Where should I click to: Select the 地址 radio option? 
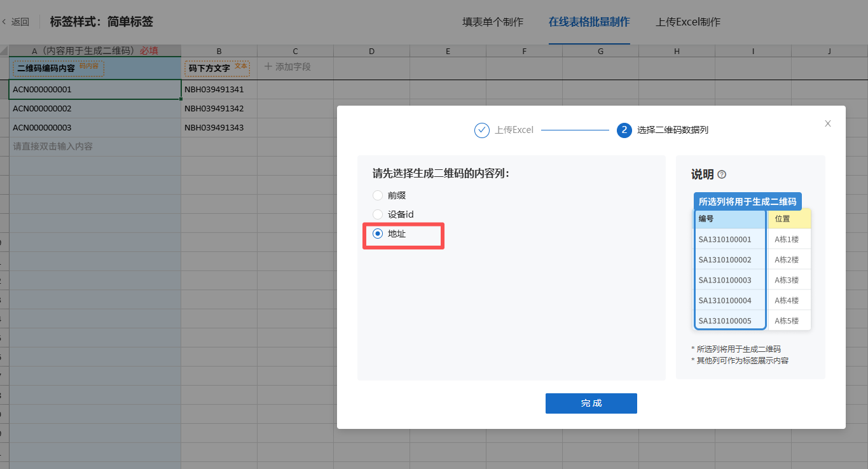378,234
